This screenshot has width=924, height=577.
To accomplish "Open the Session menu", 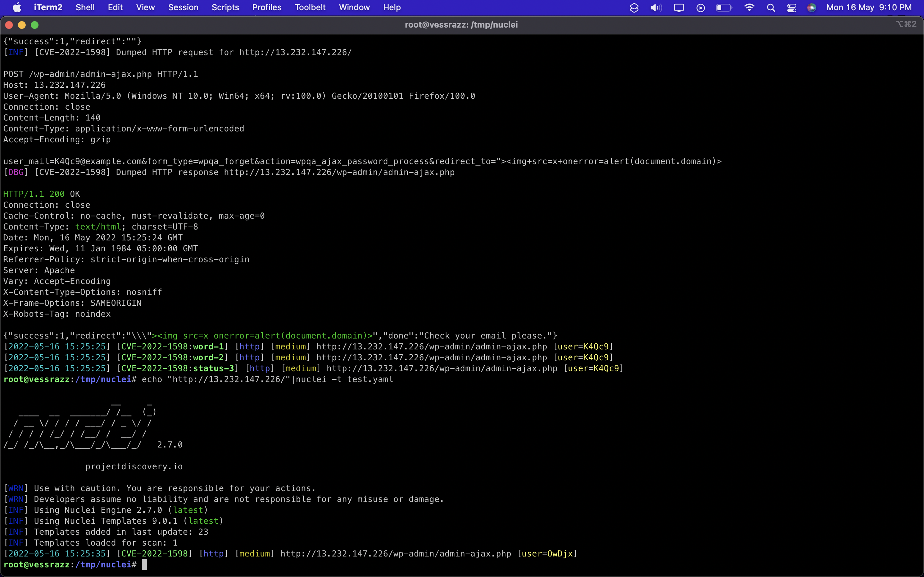I will point(183,8).
